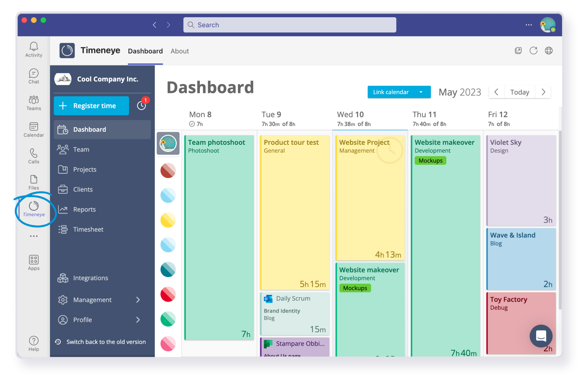Jump to Today
The height and width of the screenshot is (385, 588).
tap(520, 92)
